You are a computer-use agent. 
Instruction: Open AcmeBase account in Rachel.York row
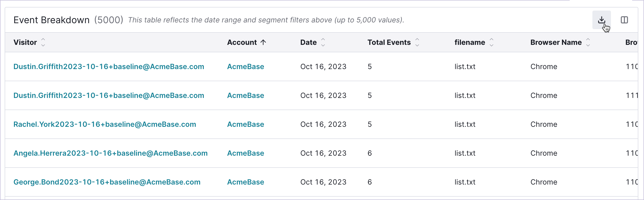pos(245,124)
